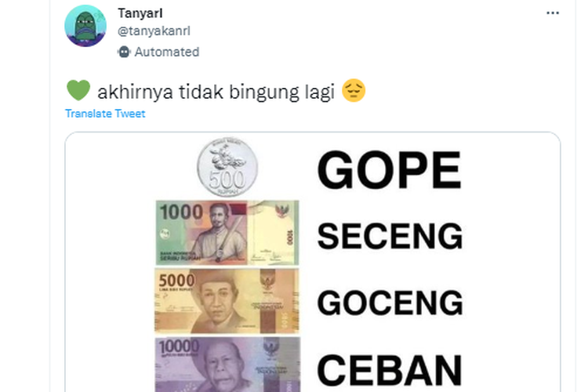This screenshot has width=588, height=392.
Task: Click the 5000 rupiah banknote image
Action: pyautogui.click(x=227, y=301)
